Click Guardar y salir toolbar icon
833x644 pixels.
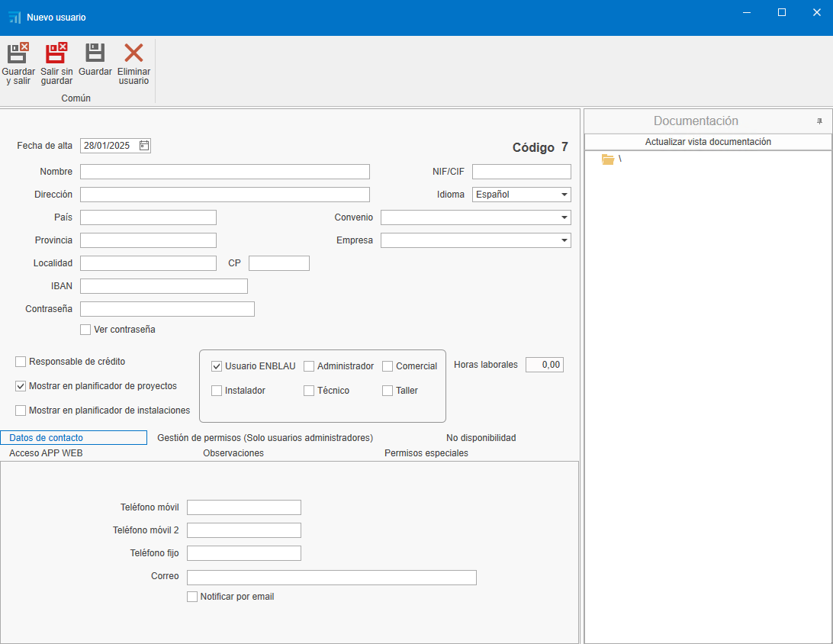tap(18, 53)
